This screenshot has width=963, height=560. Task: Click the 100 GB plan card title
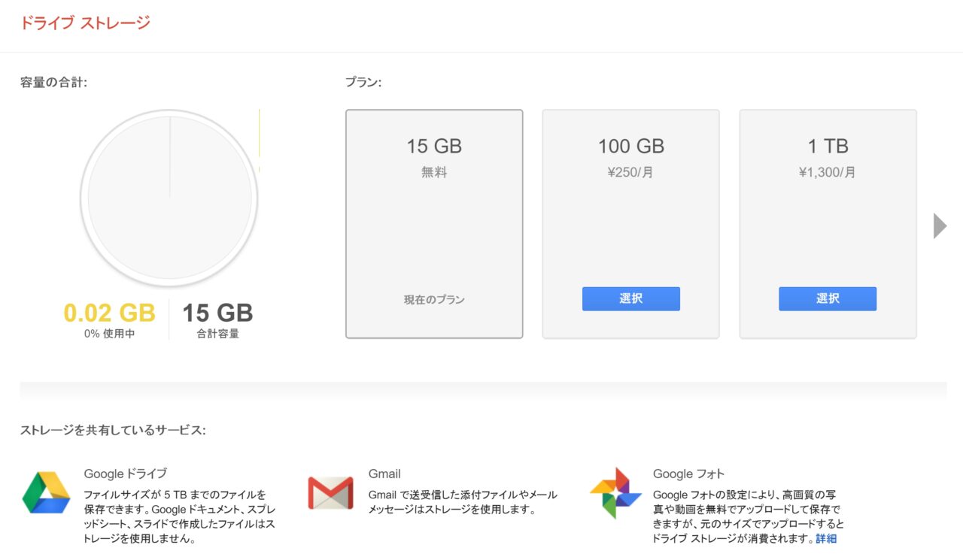tap(630, 146)
